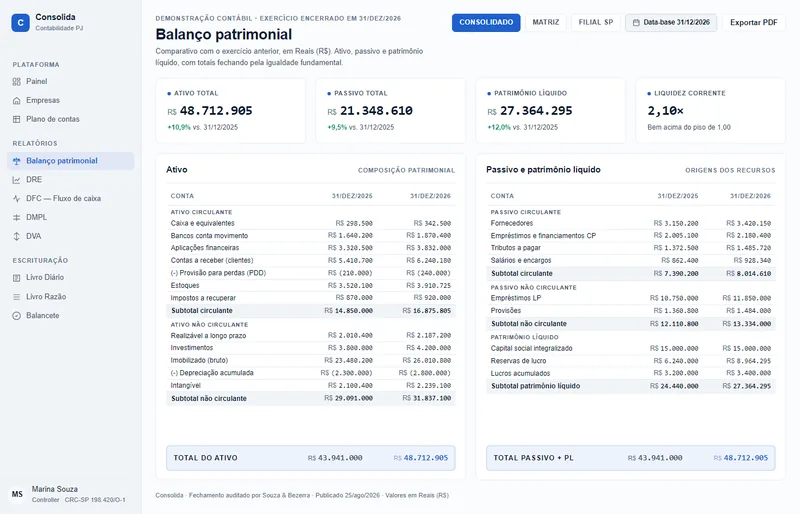
Task: Click the Passivo Total card
Action: pos(390,111)
